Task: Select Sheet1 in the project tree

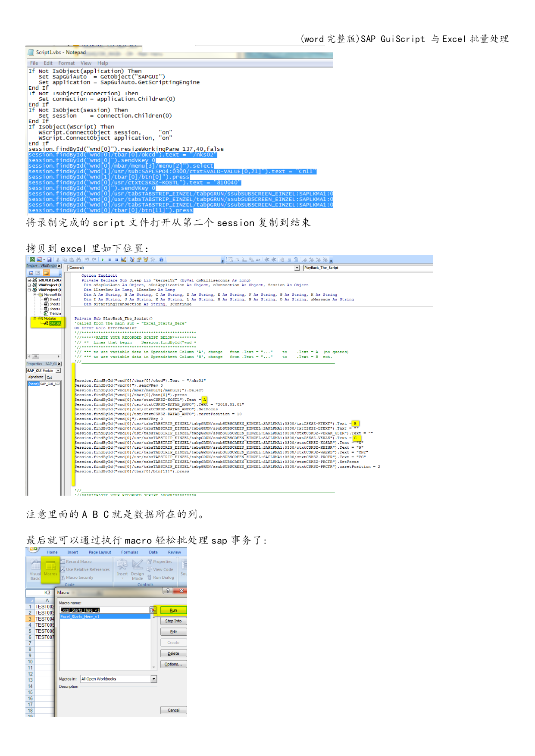Action: (x=52, y=300)
